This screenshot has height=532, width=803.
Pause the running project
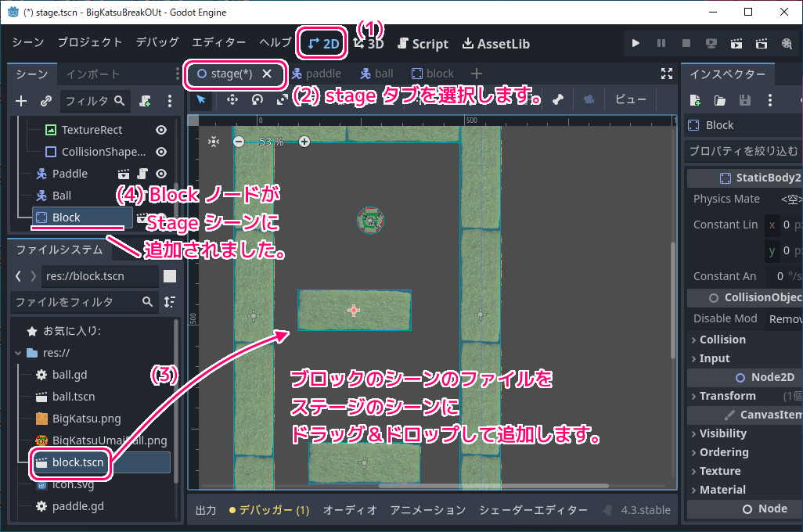pyautogui.click(x=661, y=44)
